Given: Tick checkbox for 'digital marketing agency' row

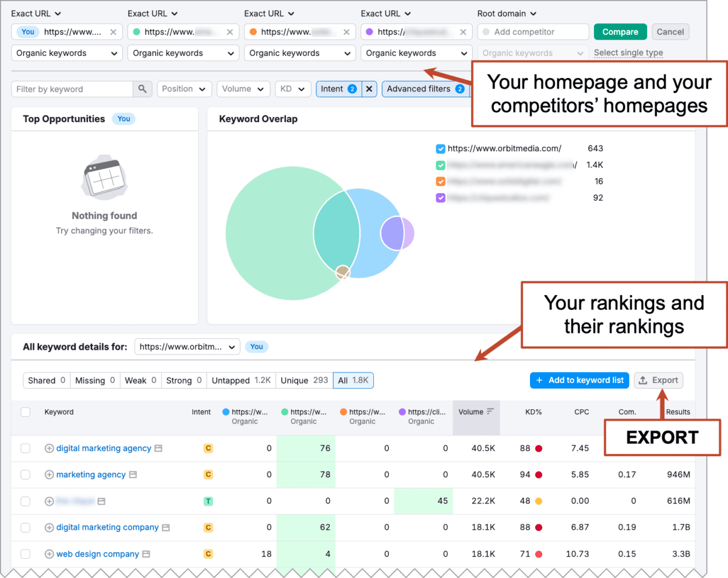Looking at the screenshot, I should [x=26, y=448].
